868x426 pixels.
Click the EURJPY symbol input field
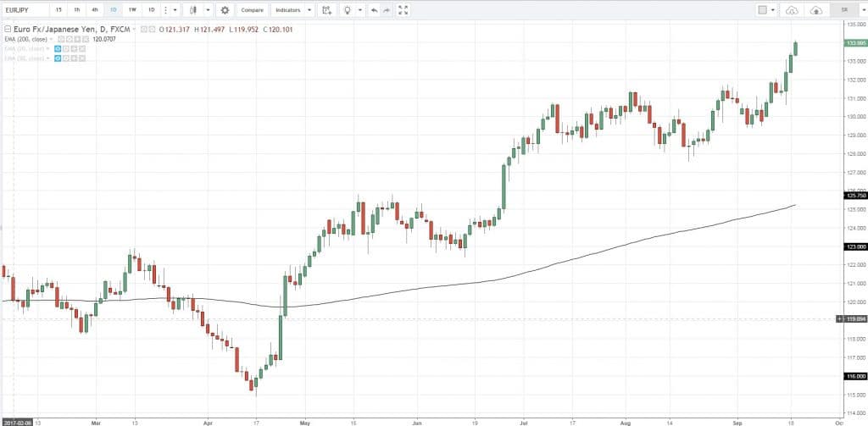coord(24,10)
